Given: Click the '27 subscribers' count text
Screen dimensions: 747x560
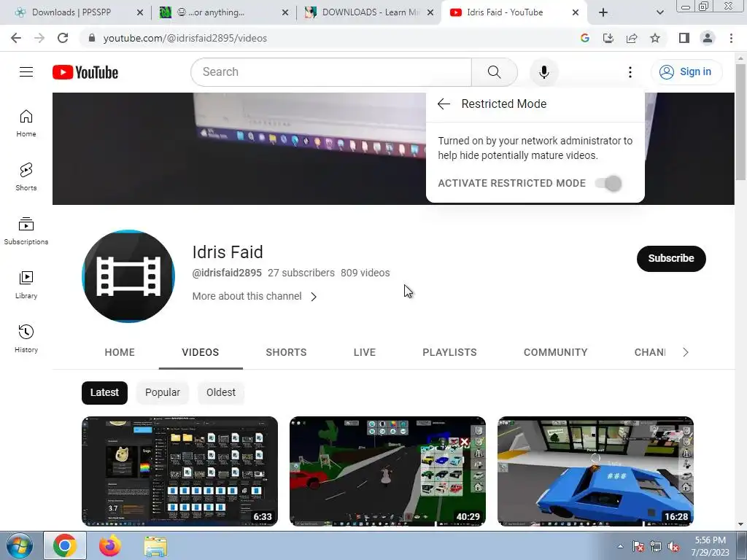Looking at the screenshot, I should [x=301, y=273].
